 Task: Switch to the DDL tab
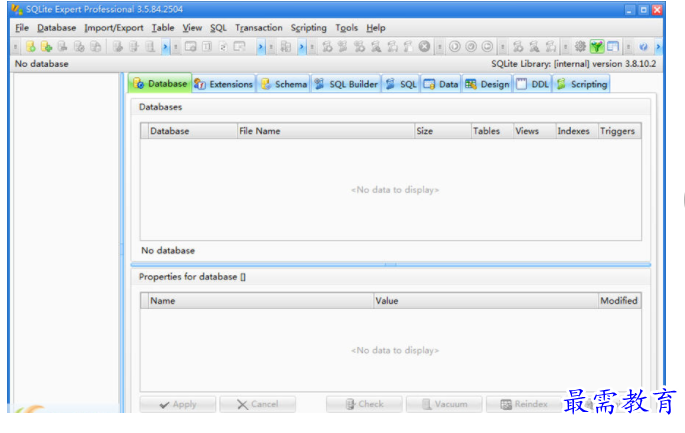[x=532, y=84]
